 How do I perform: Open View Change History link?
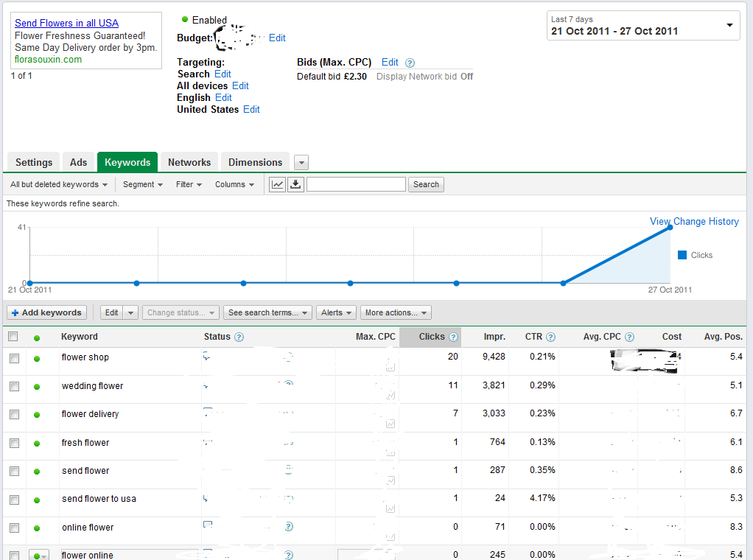tap(694, 221)
